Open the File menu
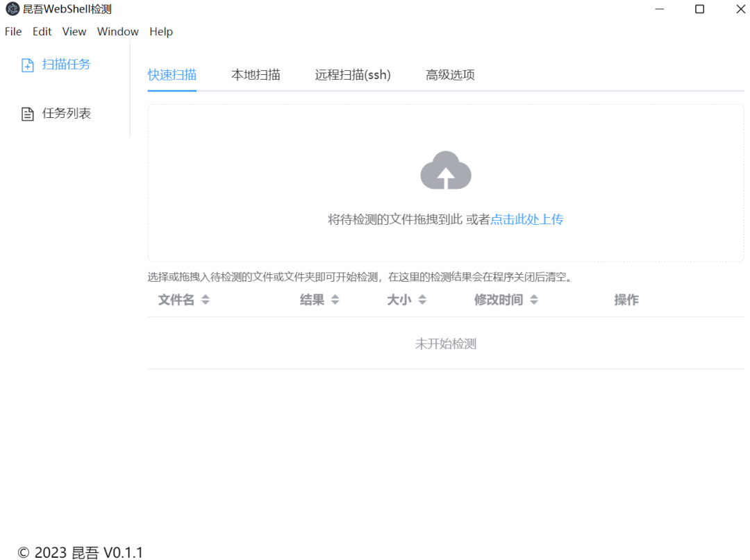Screen dimensions: 750x560 click(x=12, y=31)
